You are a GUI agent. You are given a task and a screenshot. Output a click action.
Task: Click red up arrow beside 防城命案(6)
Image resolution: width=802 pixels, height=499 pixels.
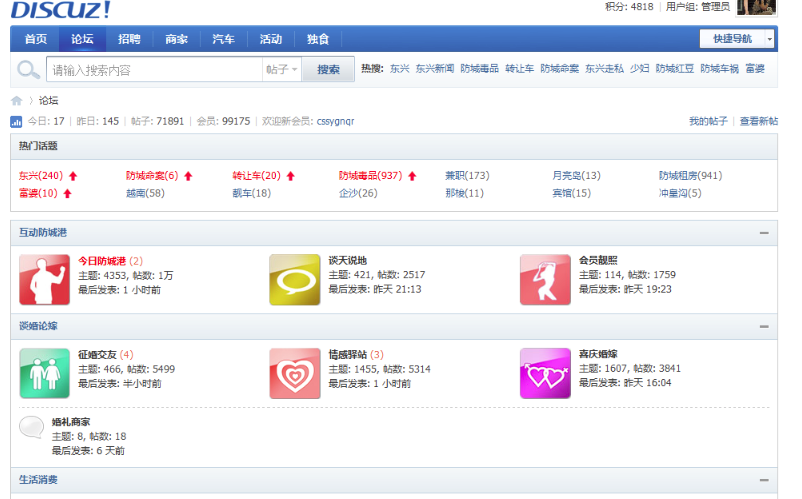pyautogui.click(x=188, y=176)
